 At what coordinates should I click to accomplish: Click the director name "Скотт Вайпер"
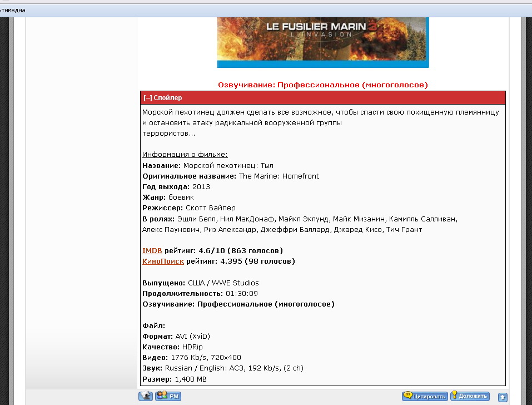(210, 208)
